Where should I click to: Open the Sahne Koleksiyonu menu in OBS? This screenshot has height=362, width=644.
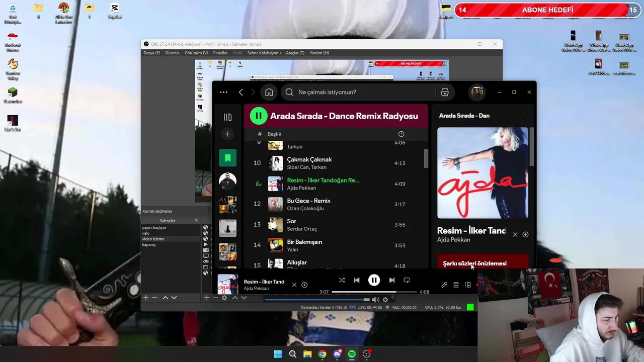click(x=264, y=53)
